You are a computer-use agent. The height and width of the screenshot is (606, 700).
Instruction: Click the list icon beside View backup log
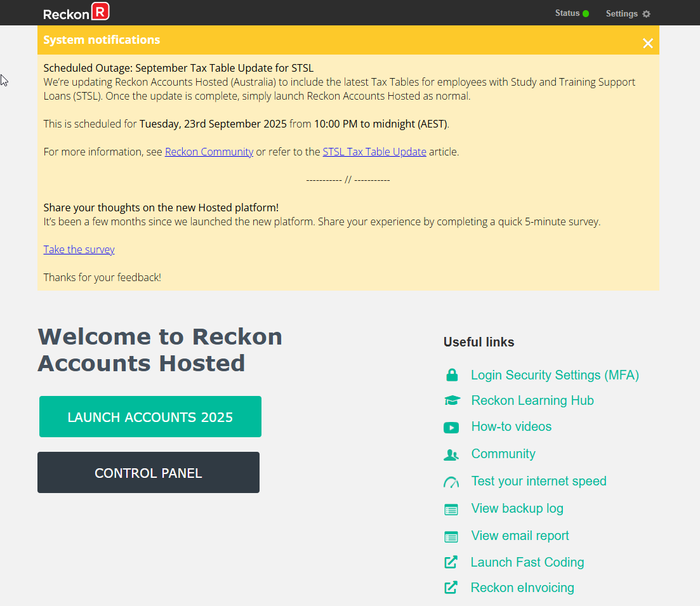click(x=451, y=509)
